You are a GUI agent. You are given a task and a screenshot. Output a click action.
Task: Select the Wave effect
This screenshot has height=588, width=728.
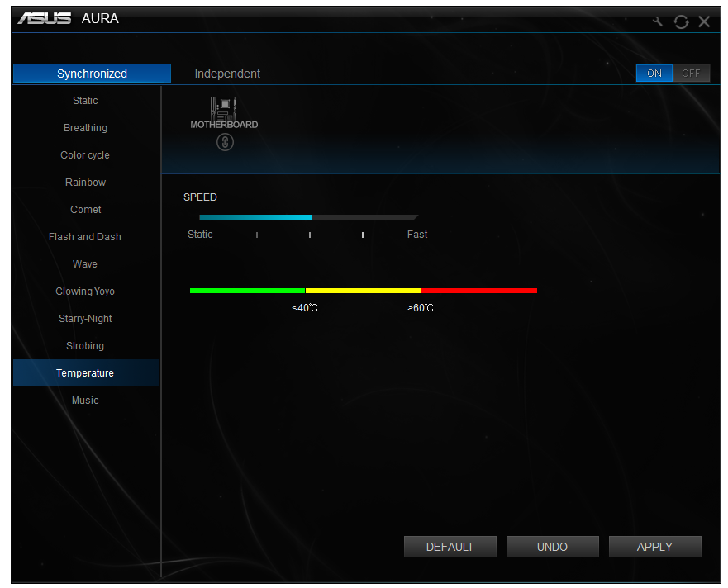85,264
